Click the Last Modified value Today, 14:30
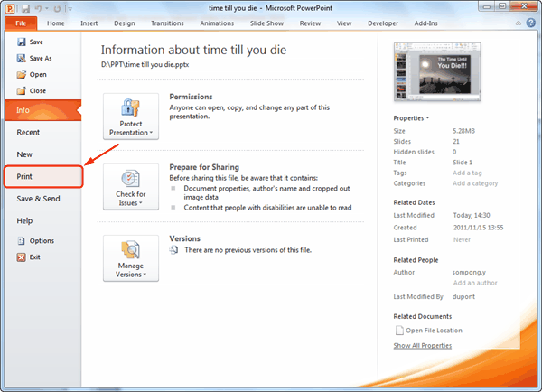542x392 pixels. (x=472, y=215)
